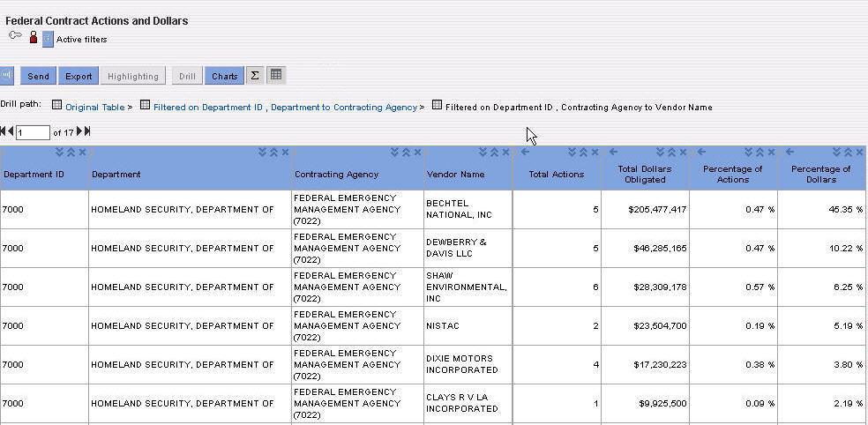Click the $205,477,417 dollars cell
The width and height of the screenshot is (868, 425).
(646, 209)
